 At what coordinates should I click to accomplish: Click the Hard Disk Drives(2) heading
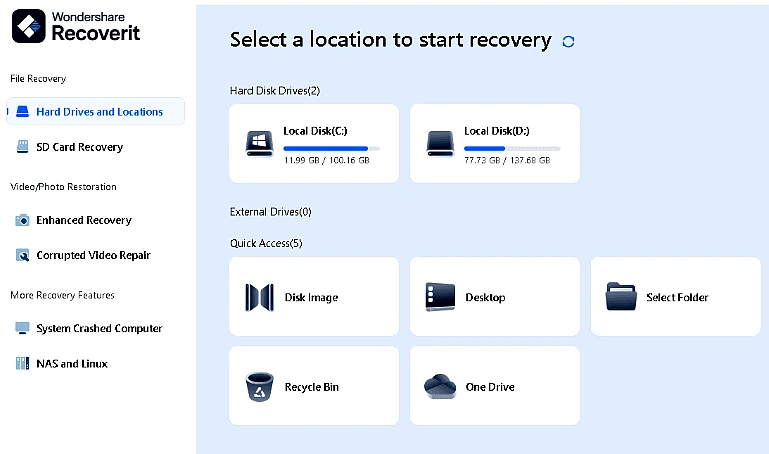pos(275,91)
